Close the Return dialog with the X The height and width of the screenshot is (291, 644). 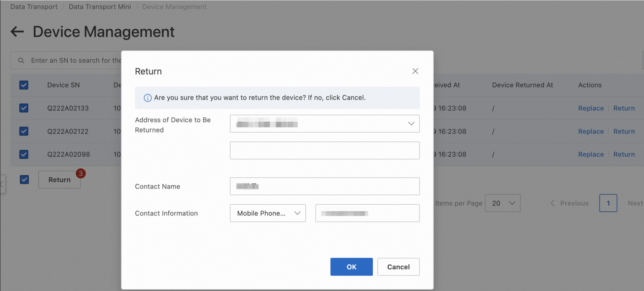tap(415, 71)
